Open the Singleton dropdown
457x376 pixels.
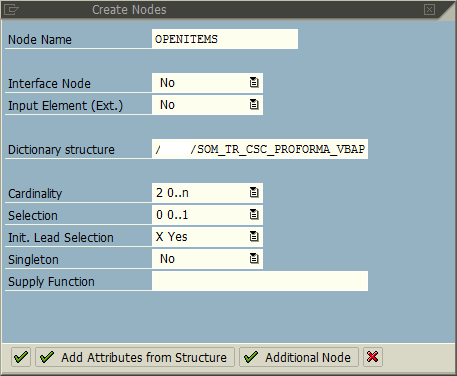[254, 258]
